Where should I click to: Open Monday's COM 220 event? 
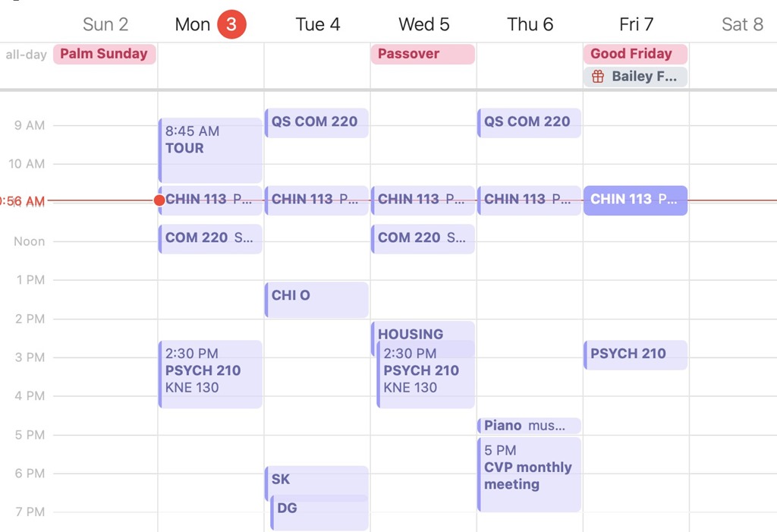(x=211, y=239)
